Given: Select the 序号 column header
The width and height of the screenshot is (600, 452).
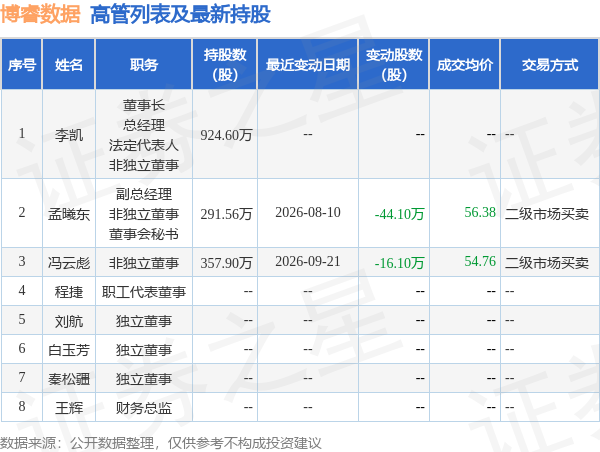Looking at the screenshot, I should click(22, 64).
